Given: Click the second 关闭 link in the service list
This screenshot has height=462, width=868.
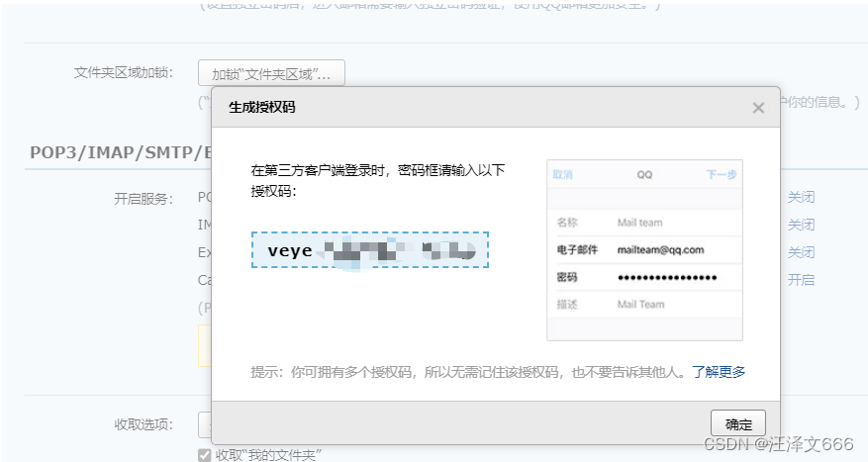Looking at the screenshot, I should pos(801,225).
